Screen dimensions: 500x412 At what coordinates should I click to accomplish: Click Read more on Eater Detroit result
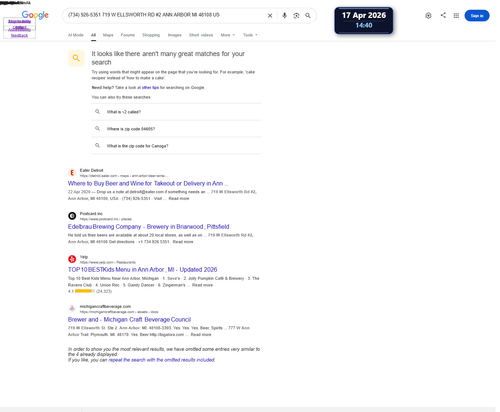pyautogui.click(x=179, y=199)
